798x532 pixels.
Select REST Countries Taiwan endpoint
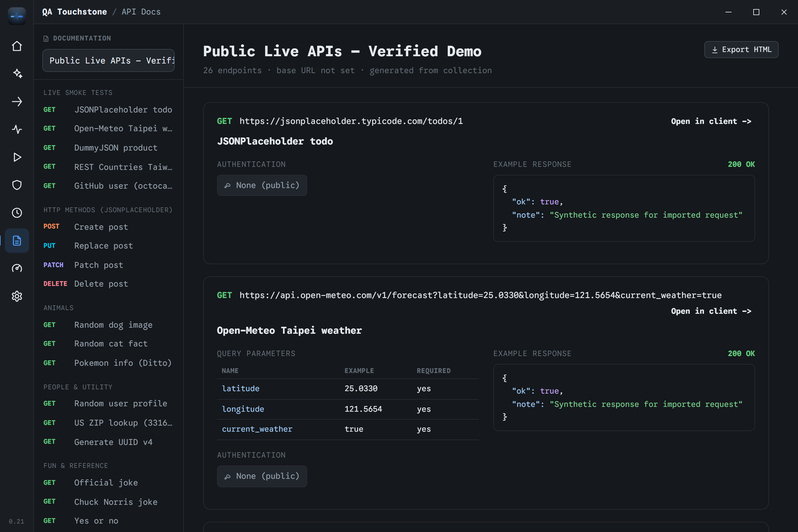[108, 167]
